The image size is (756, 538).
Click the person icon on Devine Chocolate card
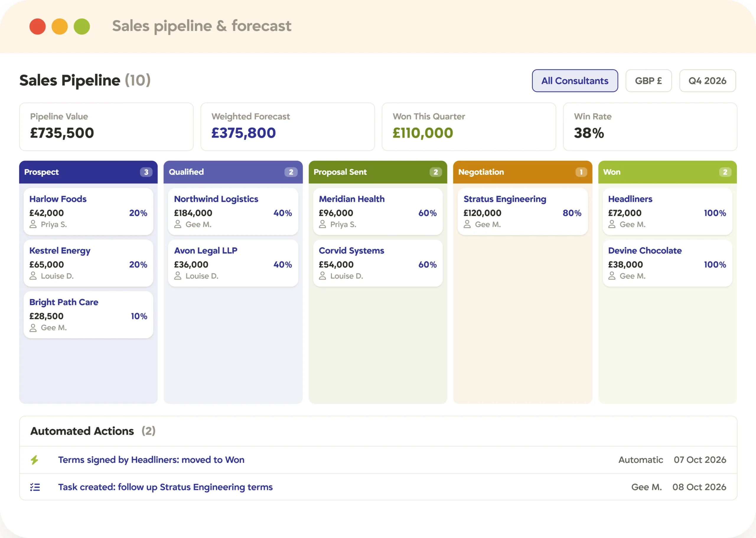coord(612,276)
